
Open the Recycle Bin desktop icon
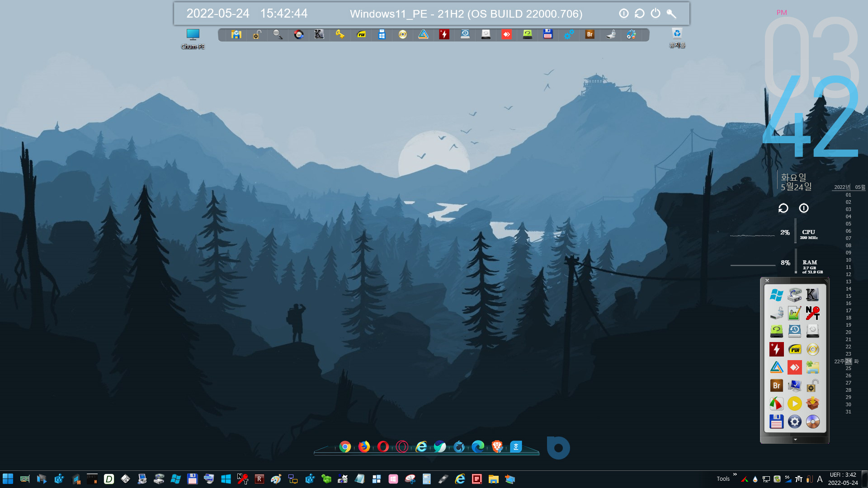pos(677,38)
